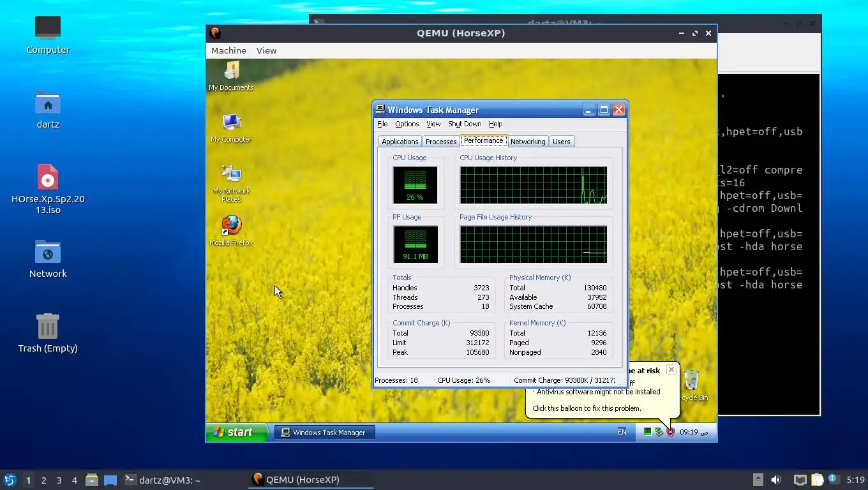Launch Mozilla Firefox shortcut on XP desktop

click(231, 230)
